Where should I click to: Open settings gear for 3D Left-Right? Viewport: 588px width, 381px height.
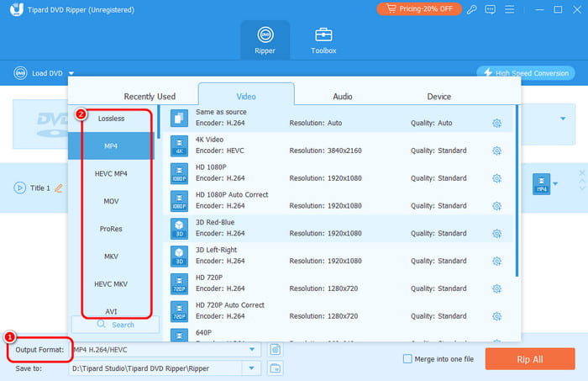pyautogui.click(x=497, y=262)
